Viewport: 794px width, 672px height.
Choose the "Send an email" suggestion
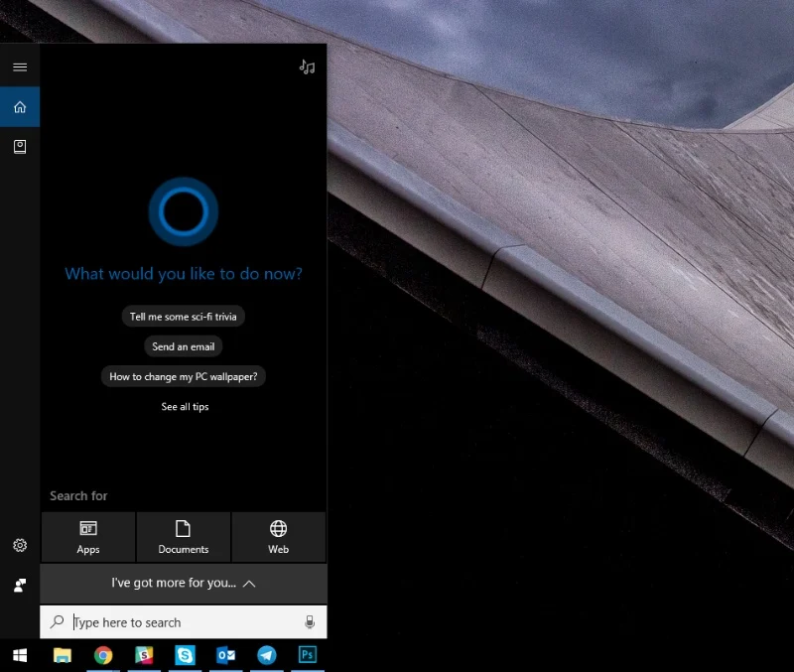coord(184,346)
